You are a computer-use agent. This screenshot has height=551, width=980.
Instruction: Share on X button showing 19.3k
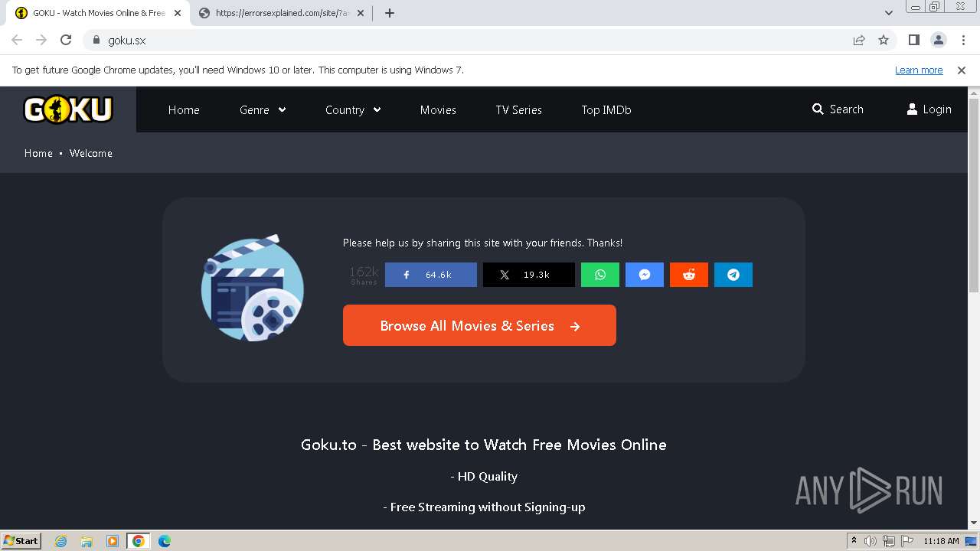529,275
